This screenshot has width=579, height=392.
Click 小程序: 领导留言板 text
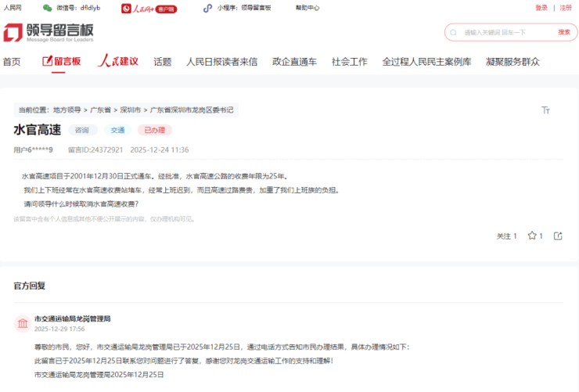(244, 8)
